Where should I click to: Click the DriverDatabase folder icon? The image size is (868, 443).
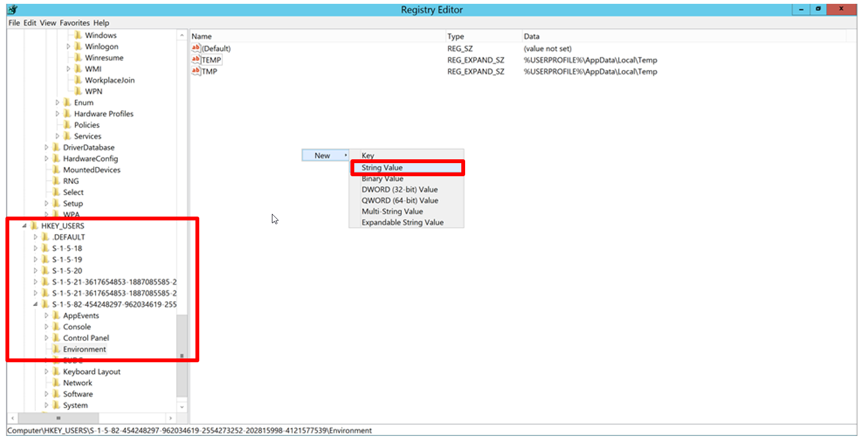[x=56, y=147]
